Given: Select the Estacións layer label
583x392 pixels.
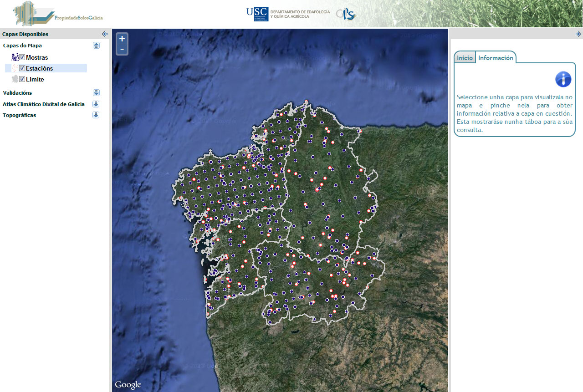Looking at the screenshot, I should click(x=39, y=68).
